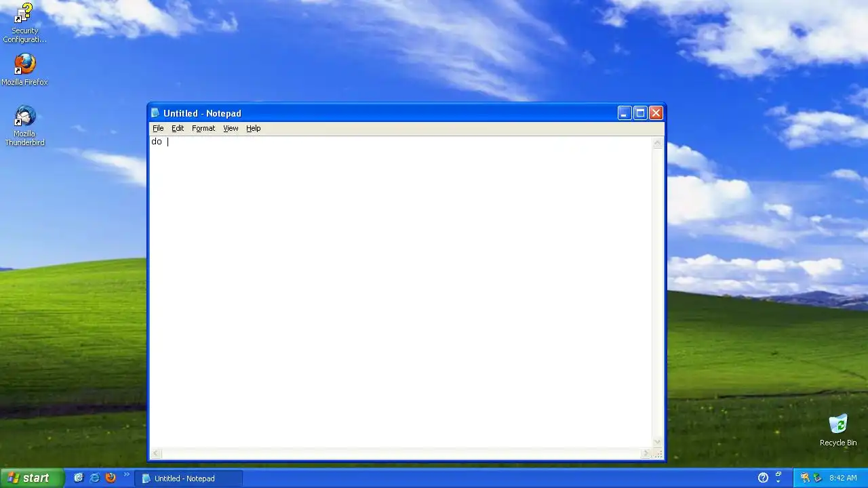Image resolution: width=868 pixels, height=488 pixels.
Task: Open the Windows start menu
Action: pos(32,478)
